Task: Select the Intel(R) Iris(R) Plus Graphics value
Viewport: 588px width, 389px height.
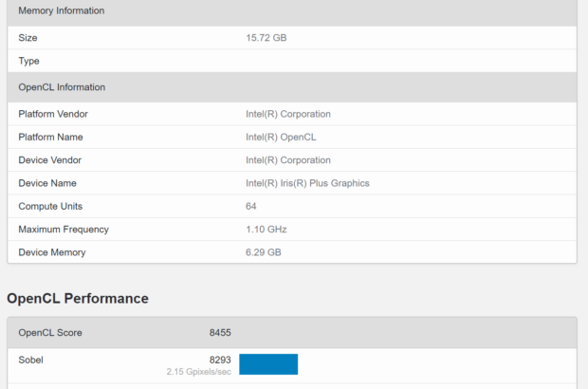Action: [x=307, y=183]
